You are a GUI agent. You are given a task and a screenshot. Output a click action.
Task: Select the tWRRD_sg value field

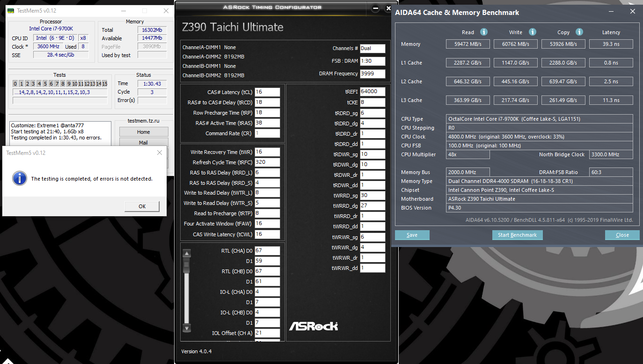pos(373,196)
